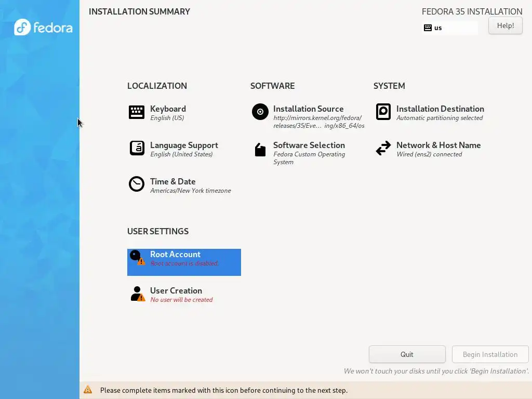Click the Installation Source disc icon
The width and height of the screenshot is (532, 399).
coord(260,112)
